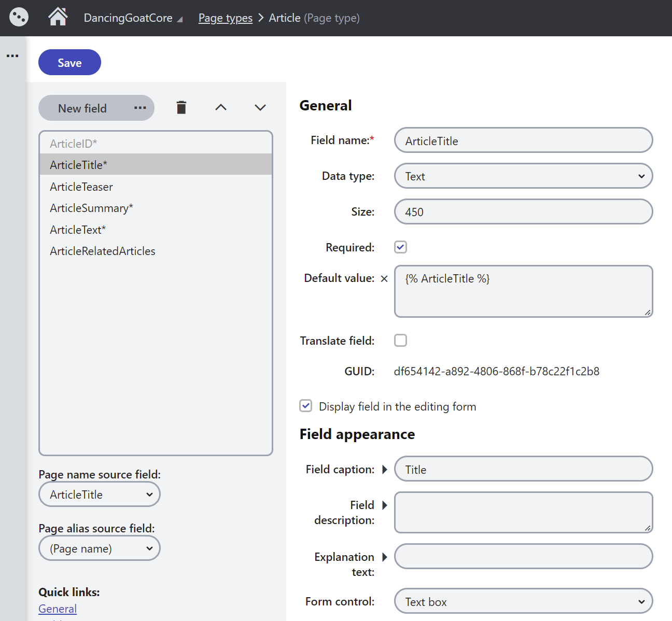
Task: Expand Field caption macro arrow
Action: tap(385, 470)
